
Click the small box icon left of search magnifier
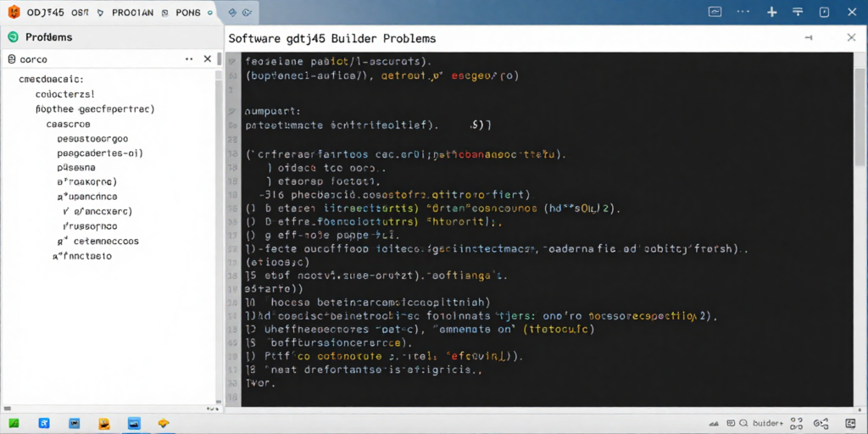[731, 424]
